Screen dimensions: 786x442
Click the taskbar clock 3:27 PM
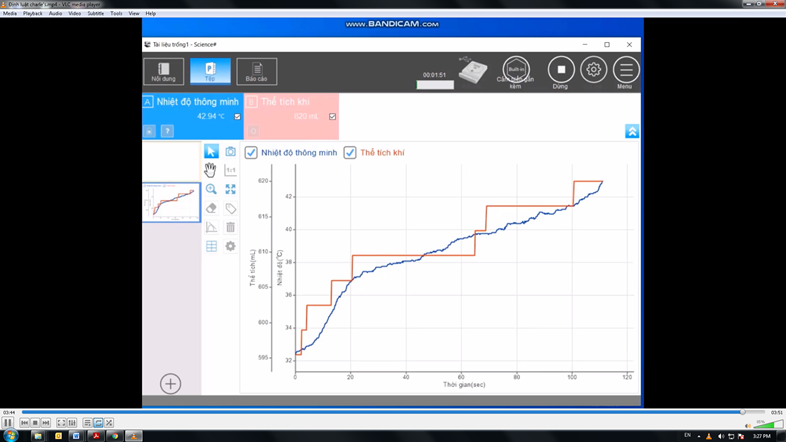[761, 436]
